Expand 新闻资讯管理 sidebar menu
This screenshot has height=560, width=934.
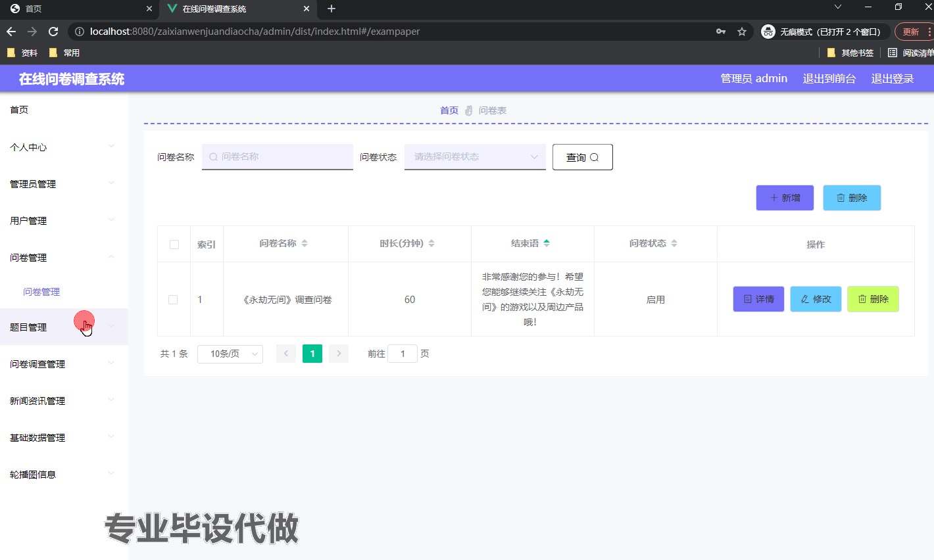[x=64, y=400]
